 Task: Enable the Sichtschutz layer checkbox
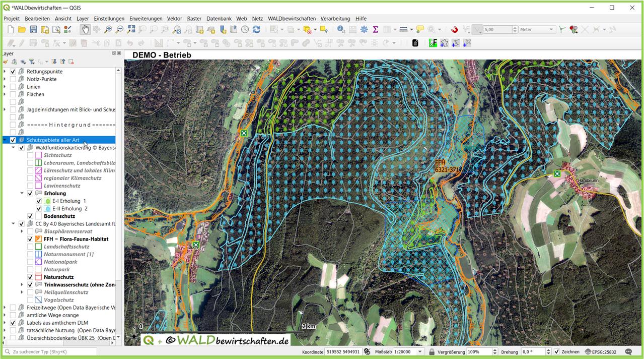click(x=30, y=155)
